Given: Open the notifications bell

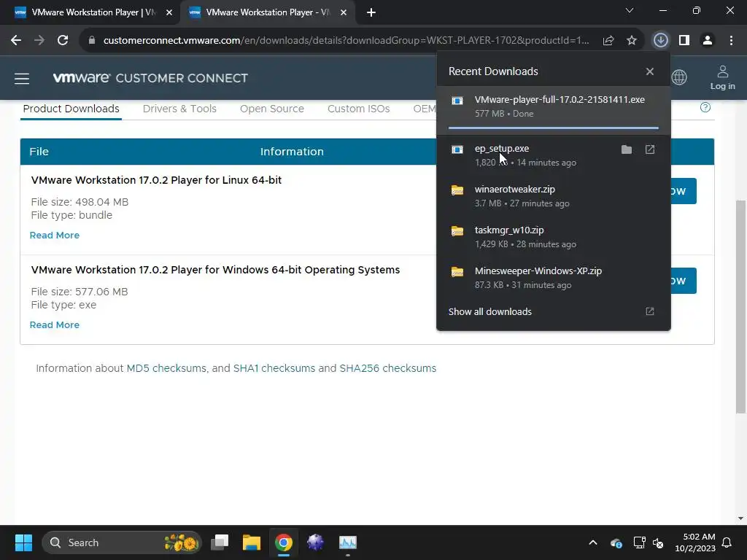Looking at the screenshot, I should tap(727, 542).
